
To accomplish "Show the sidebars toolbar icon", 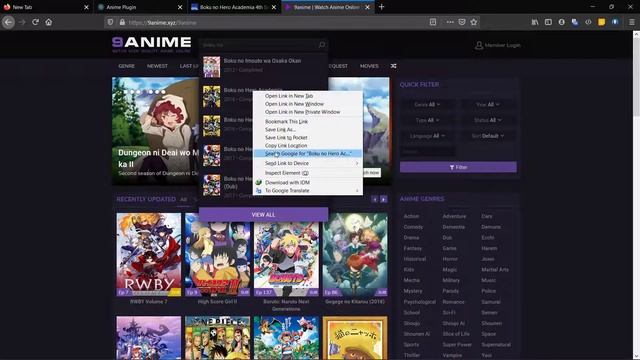I will pos(548,22).
